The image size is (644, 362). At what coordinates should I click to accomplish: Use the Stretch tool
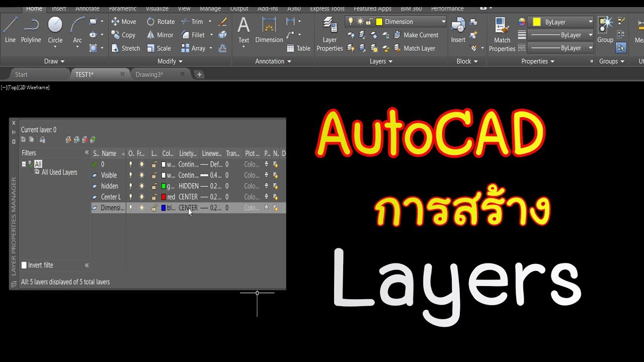[126, 48]
